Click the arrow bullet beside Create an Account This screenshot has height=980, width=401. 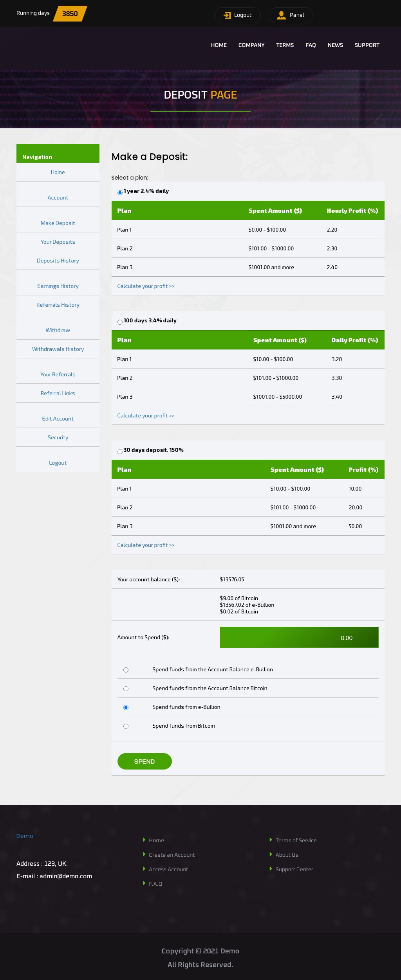[x=144, y=854]
